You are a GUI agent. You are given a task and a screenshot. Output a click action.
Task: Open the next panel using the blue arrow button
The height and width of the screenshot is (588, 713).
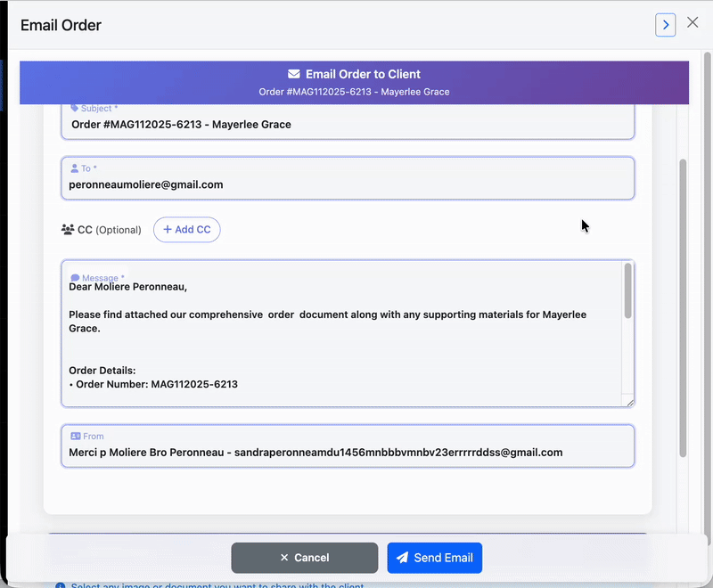pyautogui.click(x=666, y=24)
